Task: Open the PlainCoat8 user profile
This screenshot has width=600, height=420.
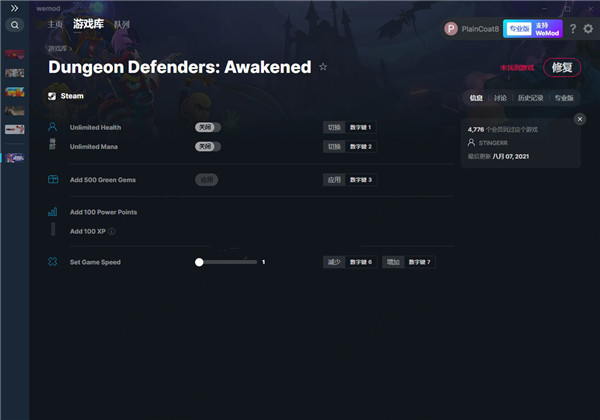Action: [x=471, y=29]
